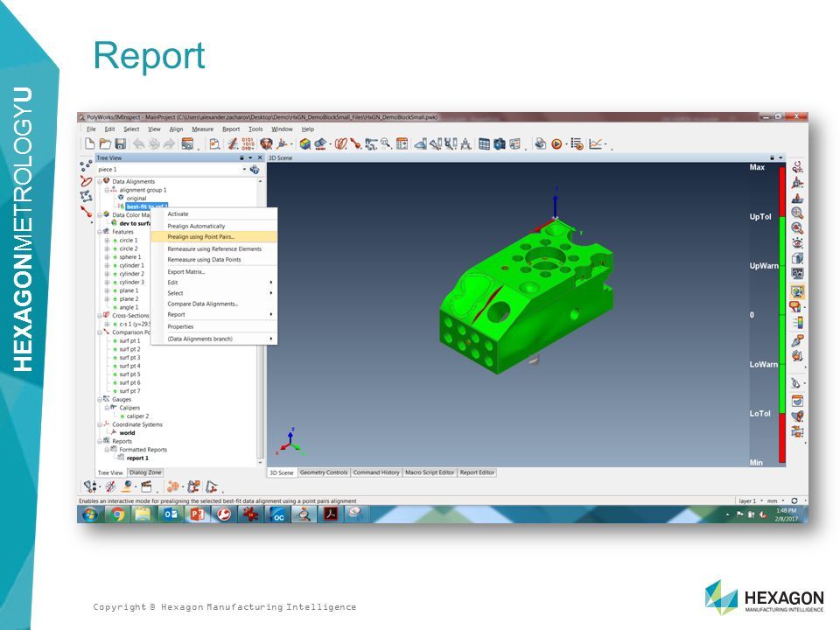Toggle the lock pin on the 3D Scene panel
Image resolution: width=840 pixels, height=630 pixels.
click(x=772, y=158)
